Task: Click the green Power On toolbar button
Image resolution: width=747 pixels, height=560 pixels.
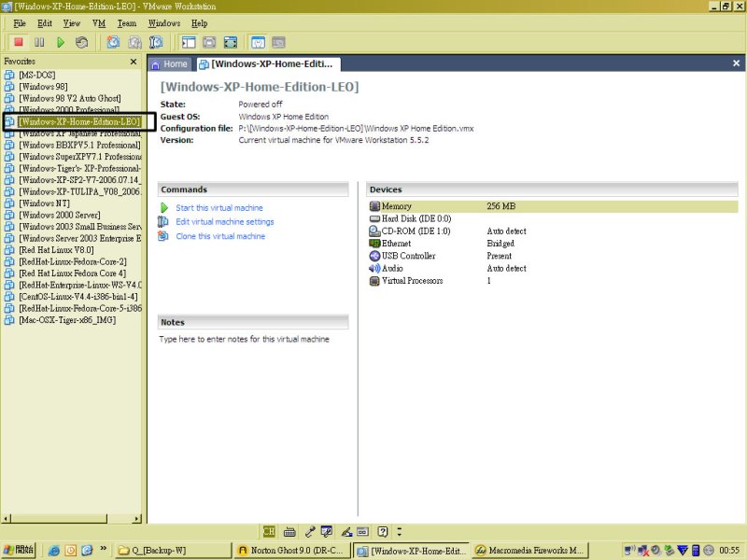Action: click(x=61, y=42)
